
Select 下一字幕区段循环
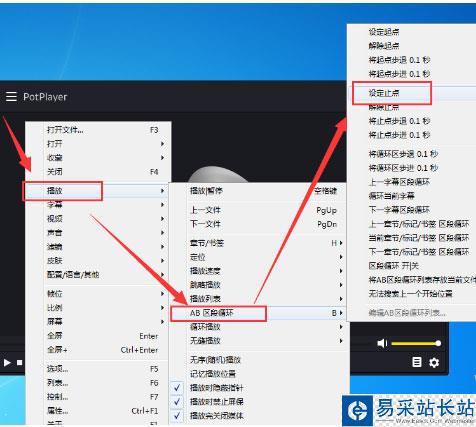412,210
